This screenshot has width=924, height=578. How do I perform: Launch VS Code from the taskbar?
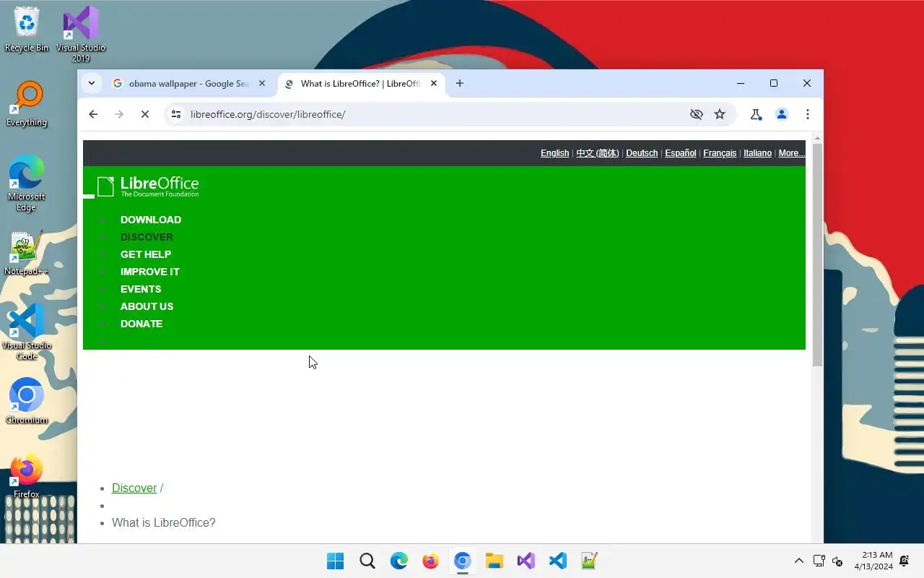[x=558, y=561]
